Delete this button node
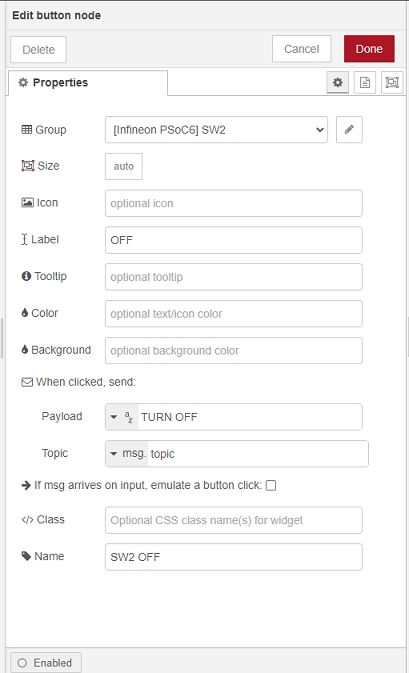The width and height of the screenshot is (409, 673). (x=38, y=50)
